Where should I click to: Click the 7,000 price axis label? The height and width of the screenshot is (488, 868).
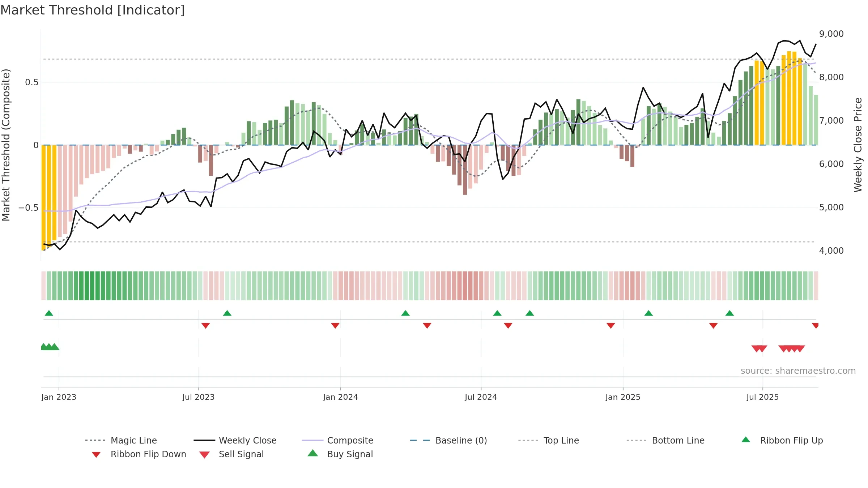pyautogui.click(x=831, y=121)
